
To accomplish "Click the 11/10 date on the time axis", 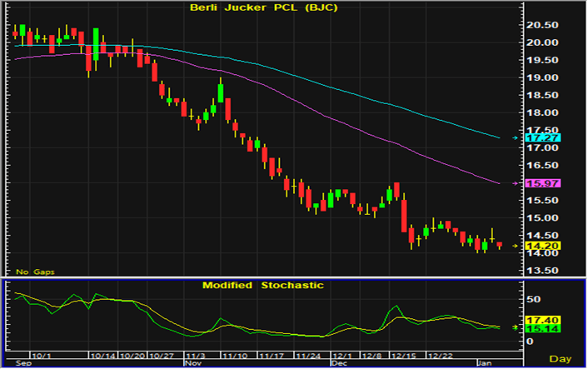I will click(238, 355).
